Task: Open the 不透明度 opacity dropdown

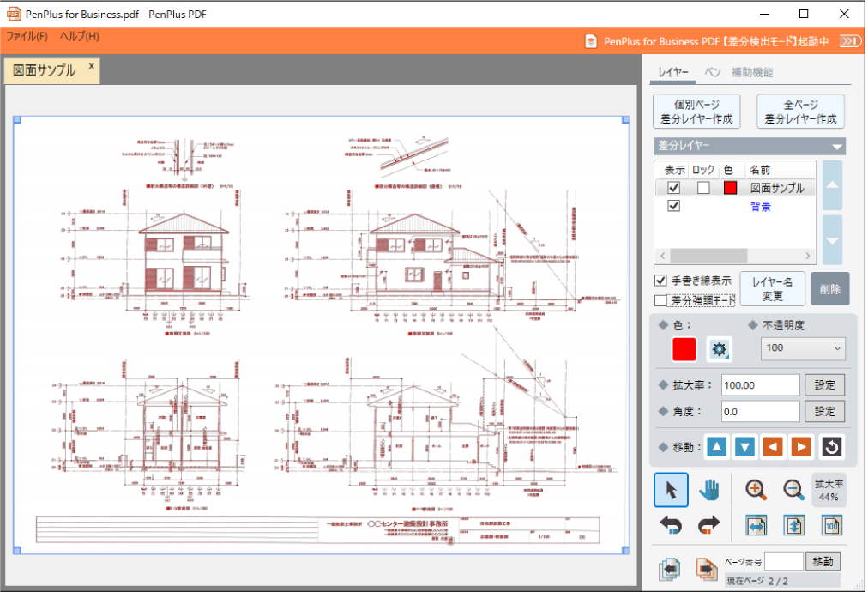Action: click(x=802, y=348)
